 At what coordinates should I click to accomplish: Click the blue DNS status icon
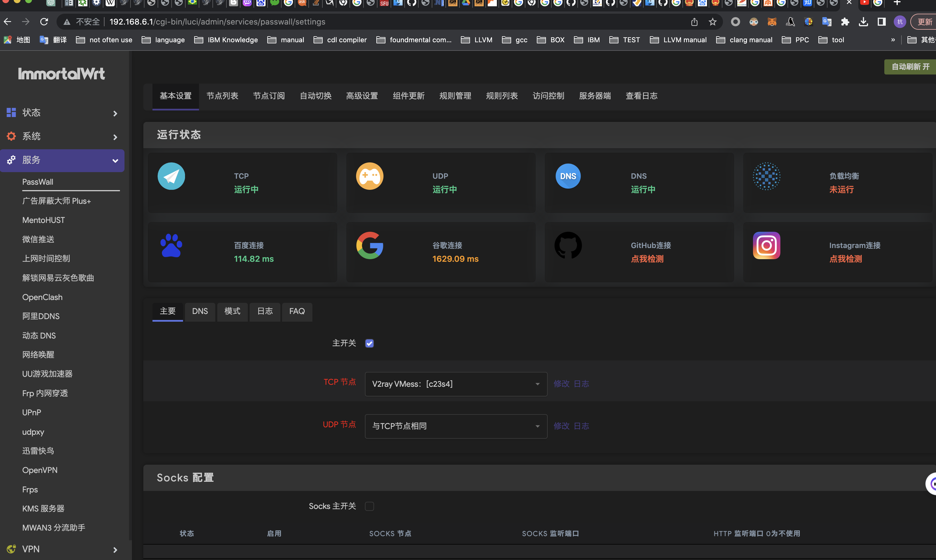coord(568,176)
